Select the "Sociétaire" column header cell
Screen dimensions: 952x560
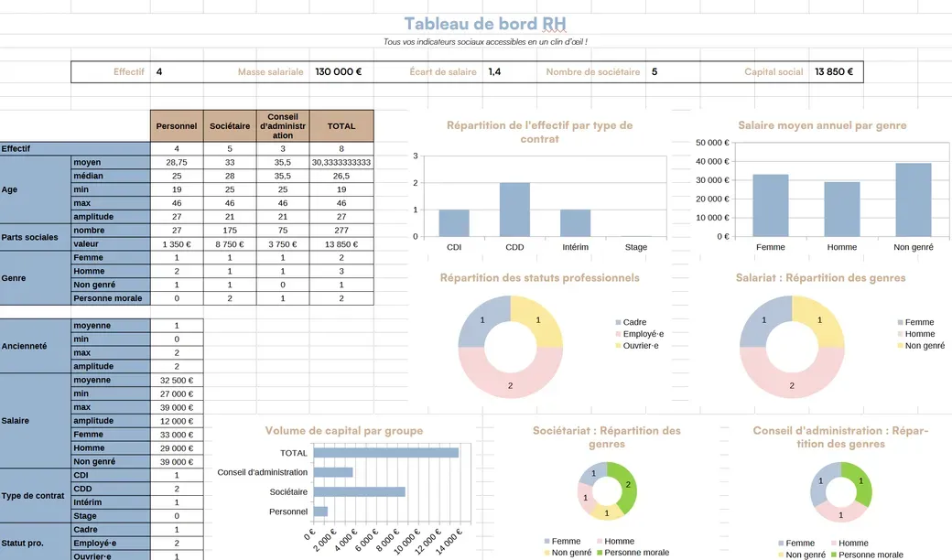click(x=230, y=125)
